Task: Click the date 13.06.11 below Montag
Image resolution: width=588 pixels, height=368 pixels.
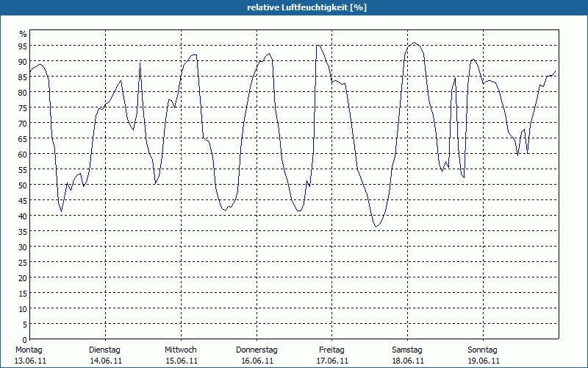Action: (x=30, y=361)
